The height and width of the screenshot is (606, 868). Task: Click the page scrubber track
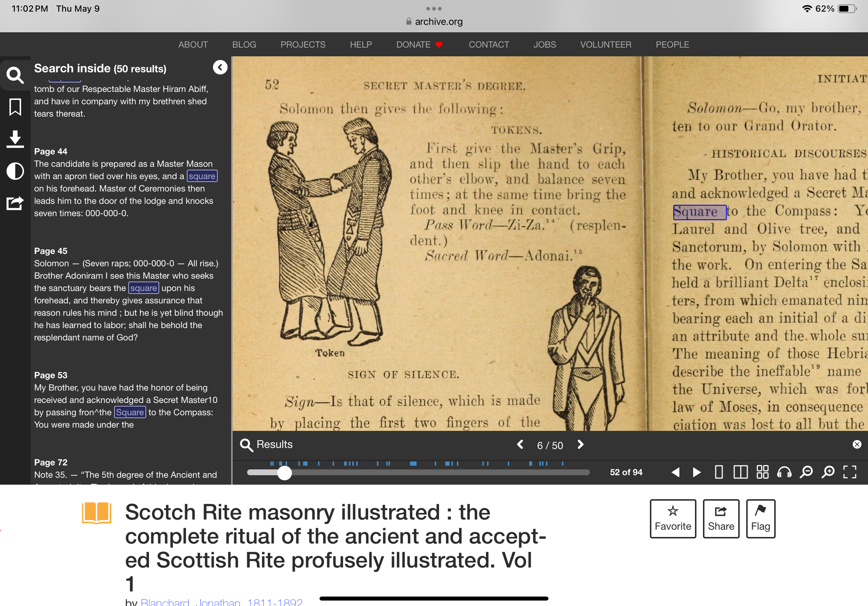tap(418, 473)
